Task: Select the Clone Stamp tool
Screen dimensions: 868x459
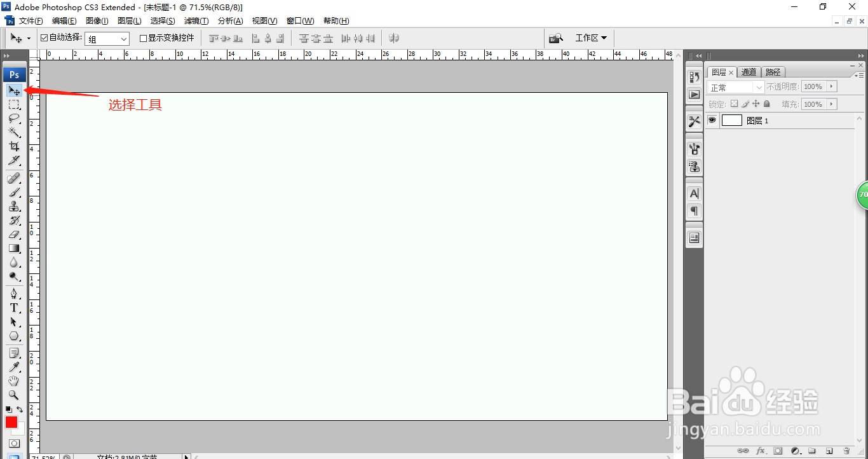Action: coord(14,206)
